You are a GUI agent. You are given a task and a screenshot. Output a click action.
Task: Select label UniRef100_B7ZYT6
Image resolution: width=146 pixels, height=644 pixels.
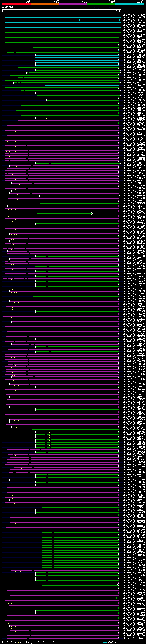pyautogui.click(x=133, y=266)
